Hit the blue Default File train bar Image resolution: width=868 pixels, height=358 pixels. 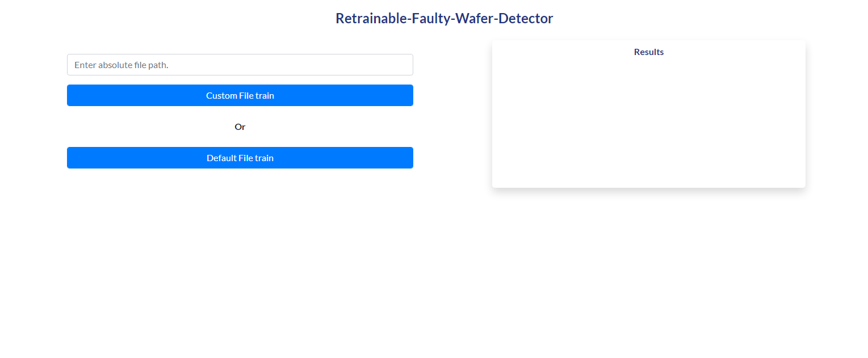(x=240, y=158)
